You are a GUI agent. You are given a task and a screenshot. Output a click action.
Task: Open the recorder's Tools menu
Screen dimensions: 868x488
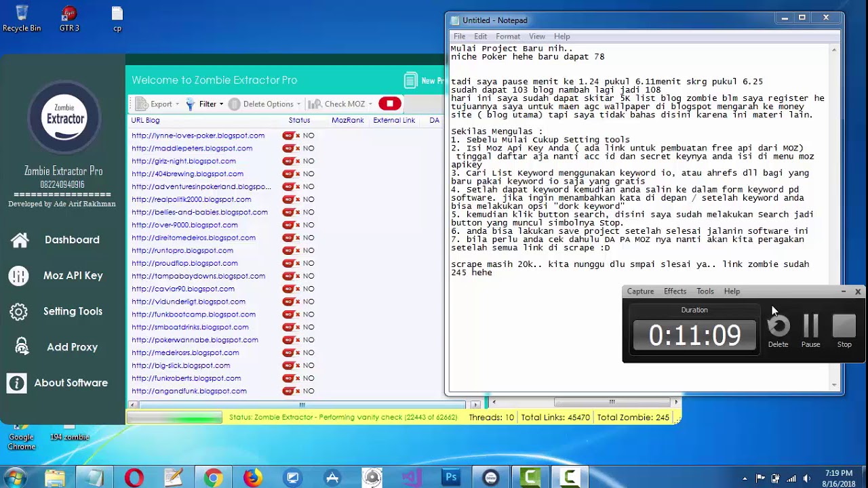point(705,291)
